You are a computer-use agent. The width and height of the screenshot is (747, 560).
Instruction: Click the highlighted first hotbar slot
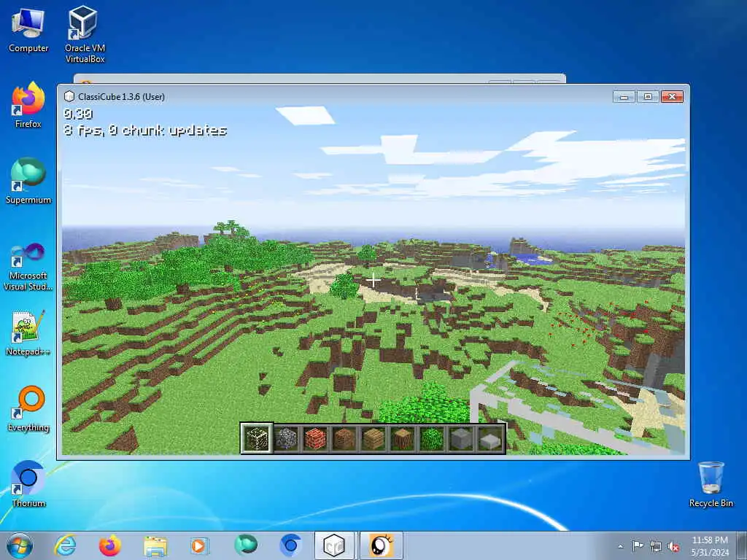257,438
